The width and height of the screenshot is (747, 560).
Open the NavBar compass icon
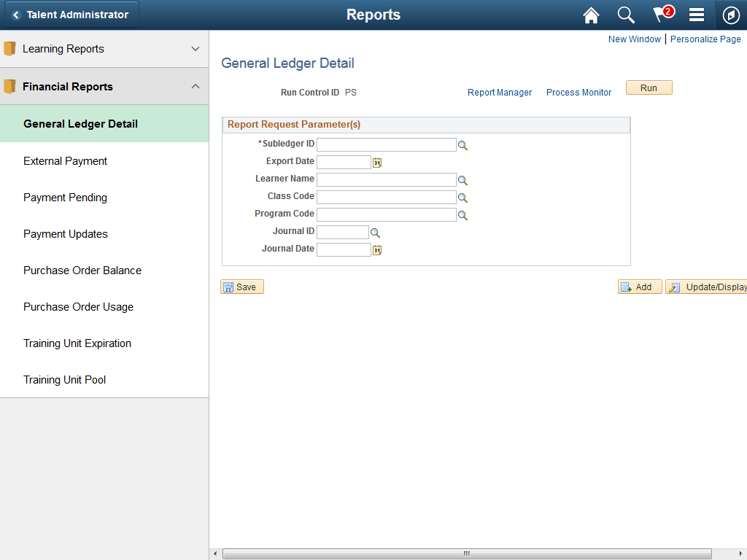pyautogui.click(x=730, y=15)
